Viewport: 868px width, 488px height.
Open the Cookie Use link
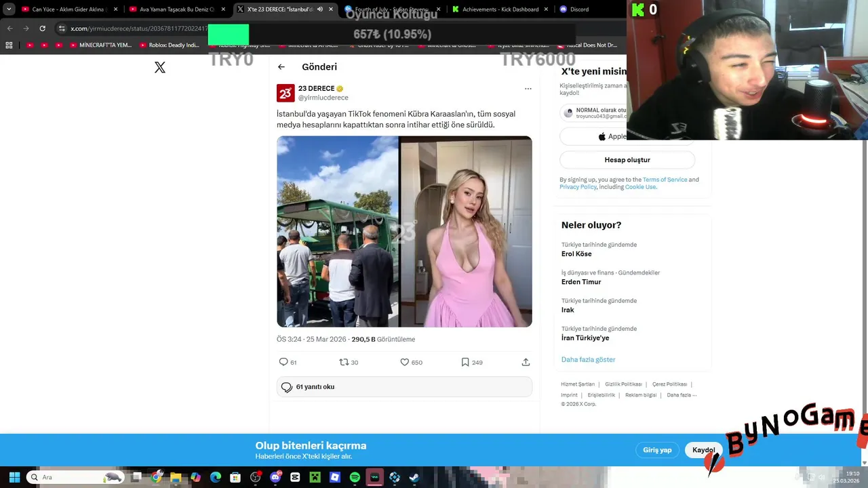640,187
